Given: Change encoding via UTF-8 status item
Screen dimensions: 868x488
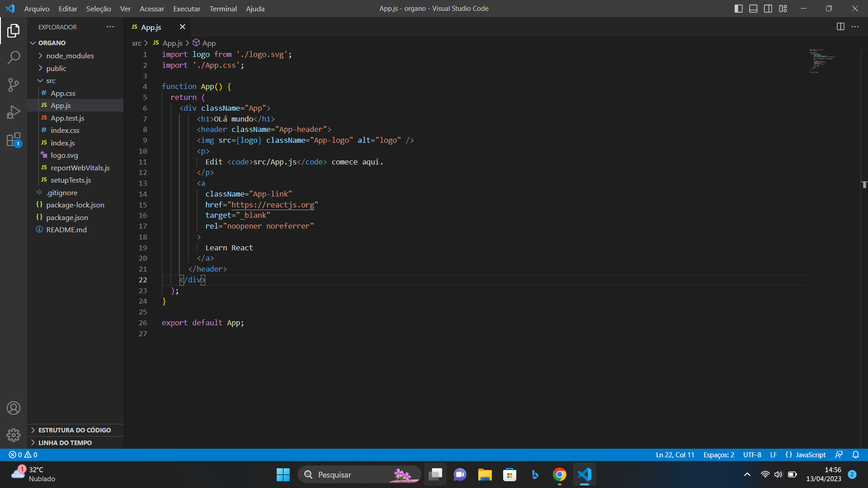Looking at the screenshot, I should 752,455.
